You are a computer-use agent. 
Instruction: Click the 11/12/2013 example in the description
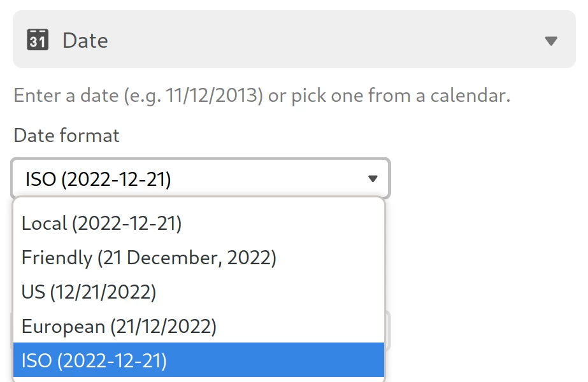click(214, 95)
